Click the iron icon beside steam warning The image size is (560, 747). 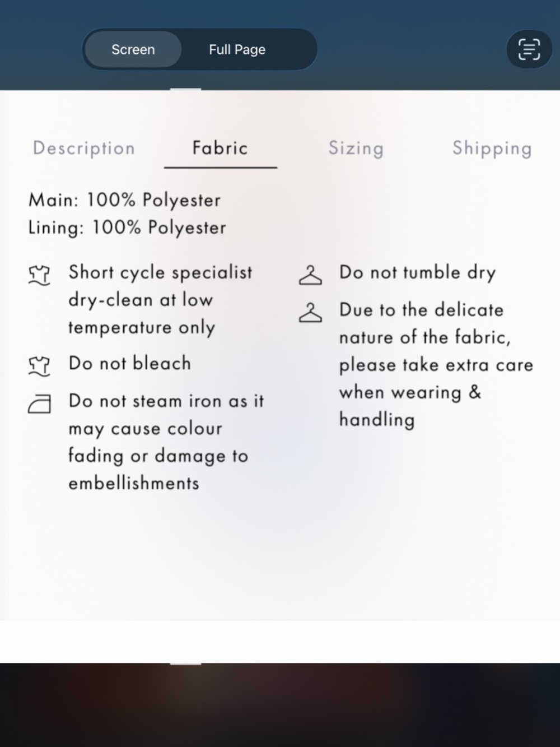[x=39, y=403]
